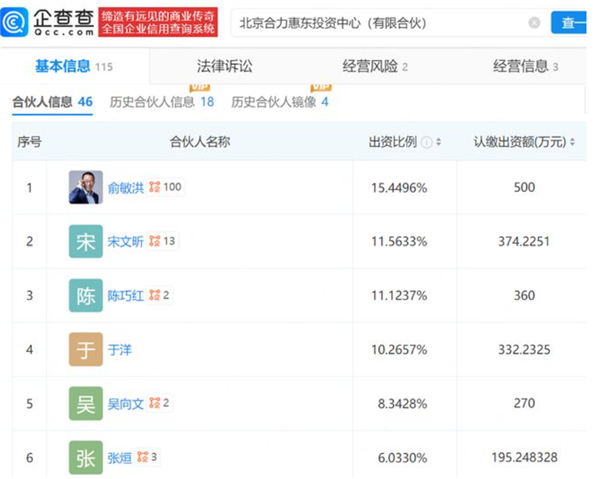Open 张烜 related companies graph icon
This screenshot has height=479, width=600.
tap(142, 457)
